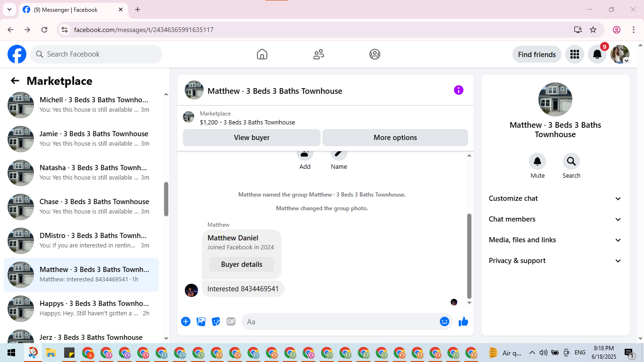Open the Friends icon in top navigation
The height and width of the screenshot is (362, 644).
point(319,54)
